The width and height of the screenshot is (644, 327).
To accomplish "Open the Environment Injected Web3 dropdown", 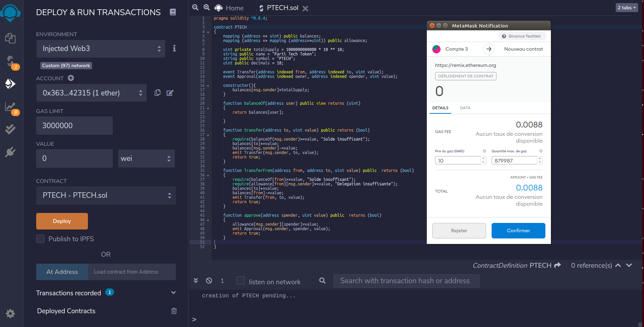I will tap(101, 49).
